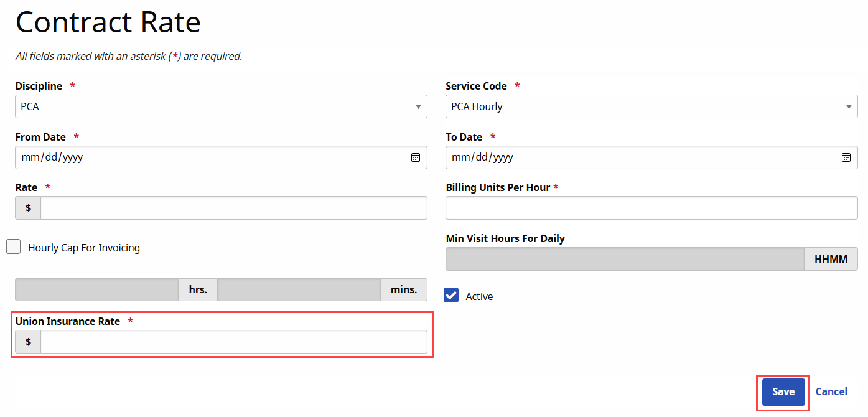Click the dollar sign beside Union Insurance Rate

(x=27, y=341)
